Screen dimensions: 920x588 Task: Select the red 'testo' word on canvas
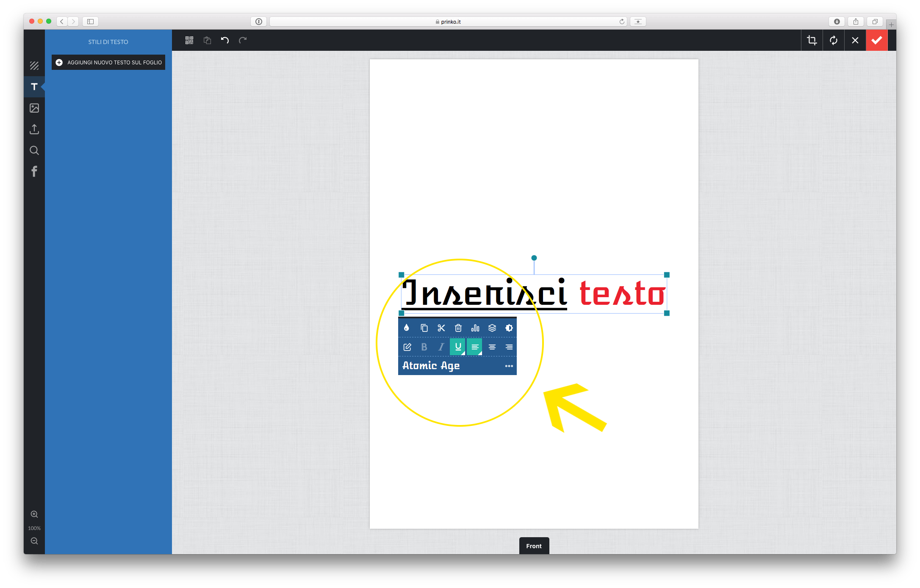(622, 293)
